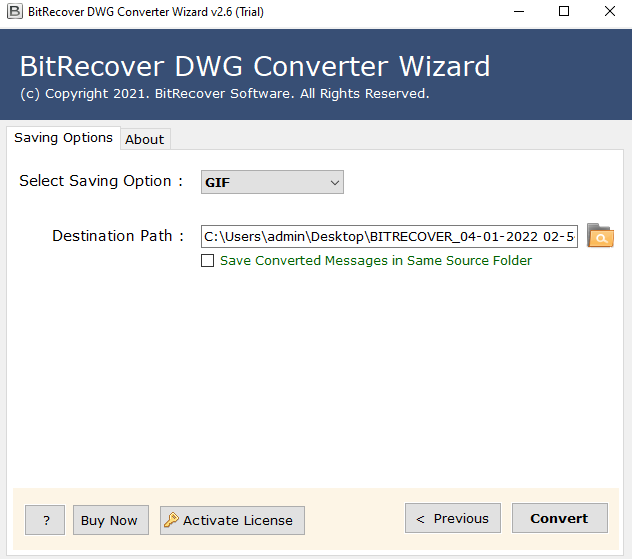The image size is (632, 559).
Task: Click the 'Destination Path :' label
Action: 118,236
